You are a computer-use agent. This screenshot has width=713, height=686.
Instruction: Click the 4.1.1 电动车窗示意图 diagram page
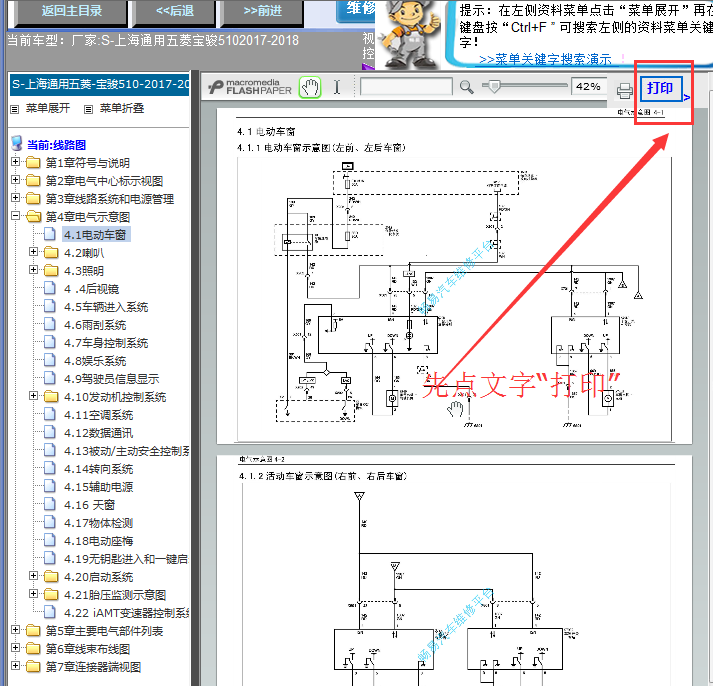point(454,277)
